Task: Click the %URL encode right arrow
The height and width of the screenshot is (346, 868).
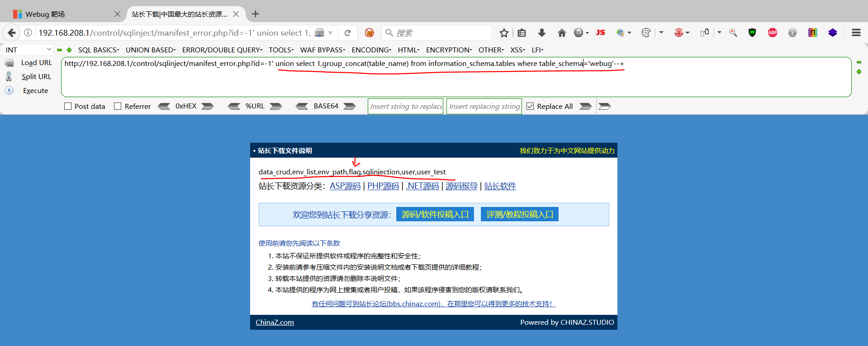Action: click(276, 106)
